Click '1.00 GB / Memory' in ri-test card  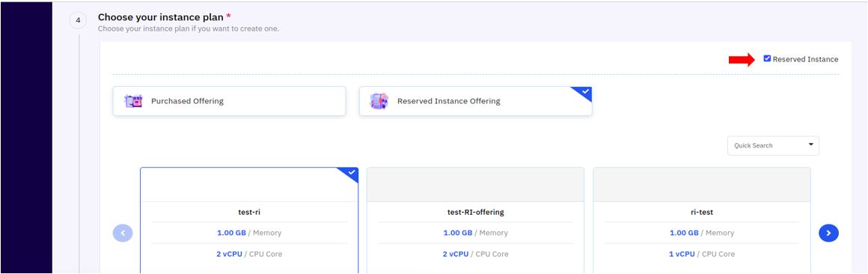[x=702, y=233]
